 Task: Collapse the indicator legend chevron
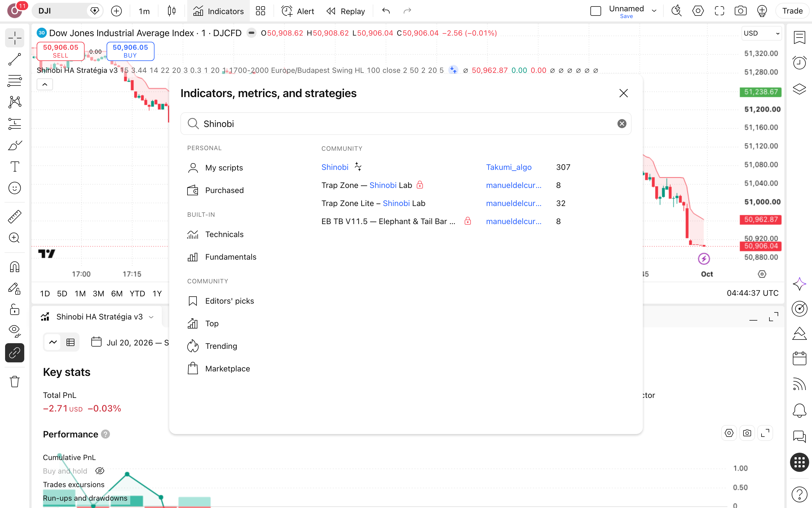[x=45, y=84]
